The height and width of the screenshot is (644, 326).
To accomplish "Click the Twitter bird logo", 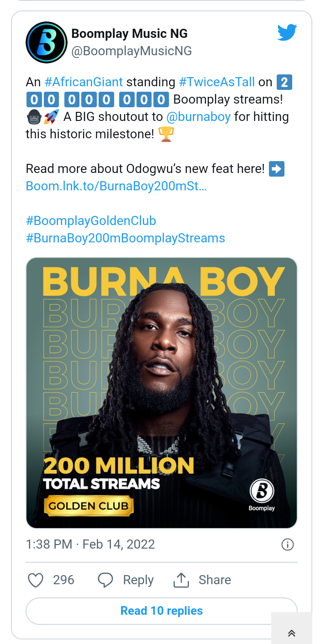I will [287, 32].
